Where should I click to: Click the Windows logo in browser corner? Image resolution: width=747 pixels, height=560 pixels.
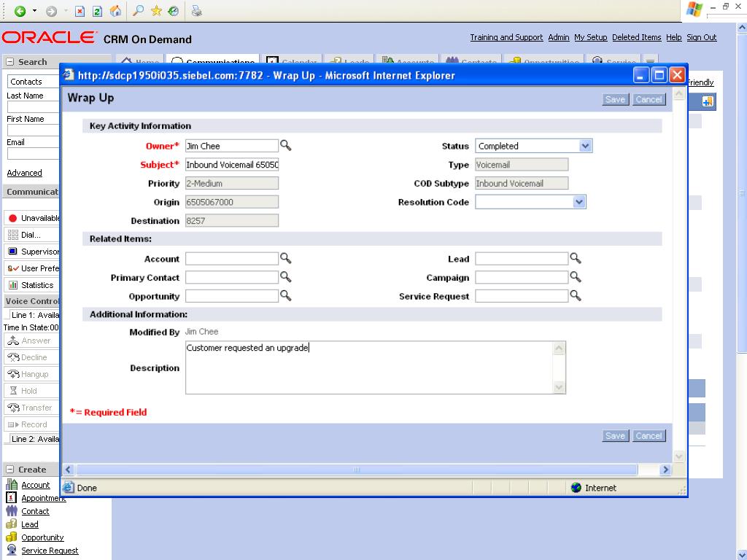click(694, 9)
